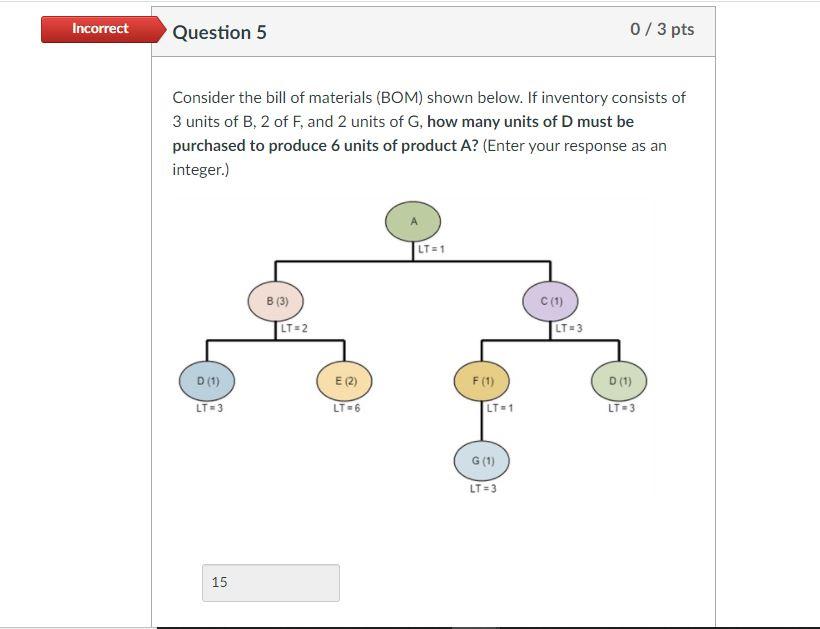The height and width of the screenshot is (629, 820).
Task: Click the LT = 6 label under E
Action: click(346, 408)
